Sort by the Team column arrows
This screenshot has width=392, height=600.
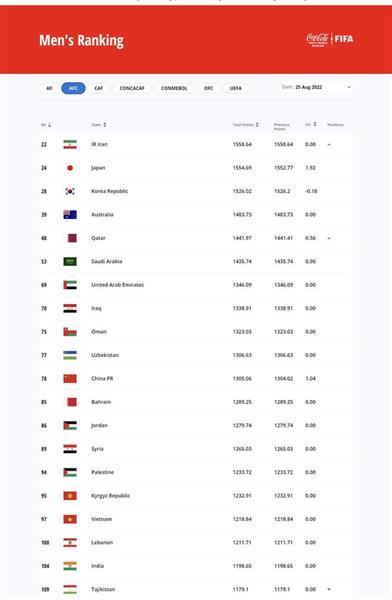(105, 125)
